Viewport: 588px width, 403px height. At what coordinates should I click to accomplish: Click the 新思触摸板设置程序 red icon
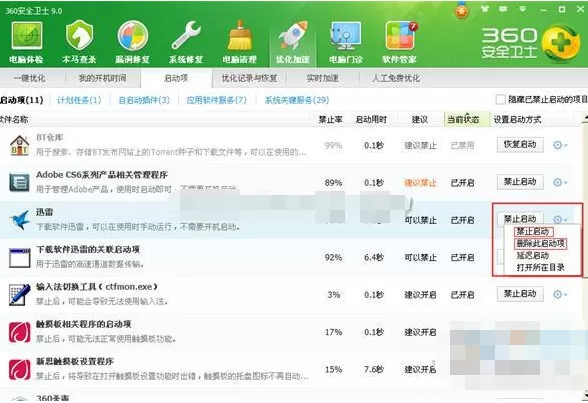(x=20, y=369)
